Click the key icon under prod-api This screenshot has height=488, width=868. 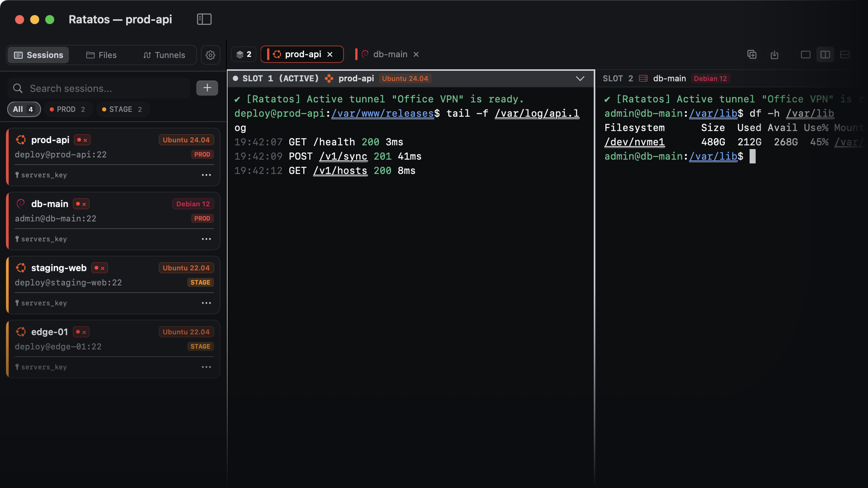17,175
